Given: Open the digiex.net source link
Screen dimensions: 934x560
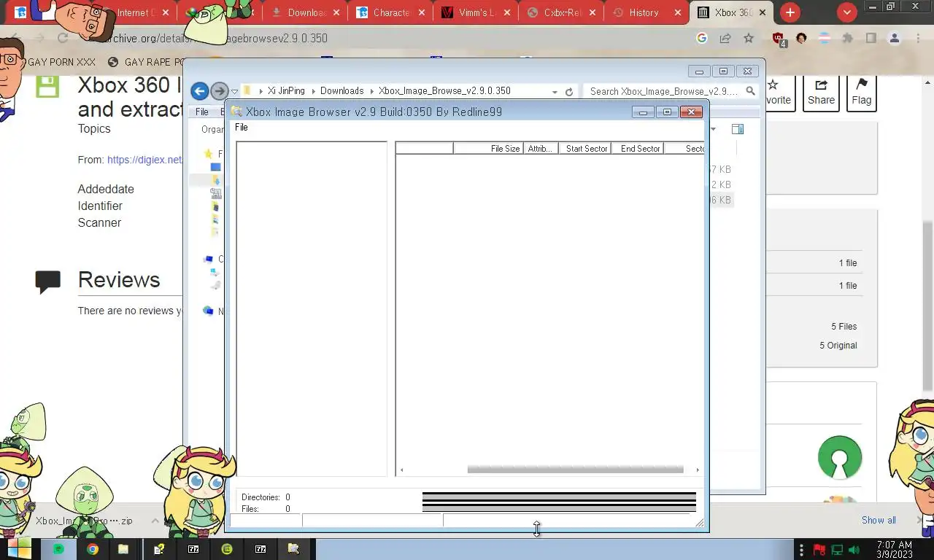Looking at the screenshot, I should 144,160.
